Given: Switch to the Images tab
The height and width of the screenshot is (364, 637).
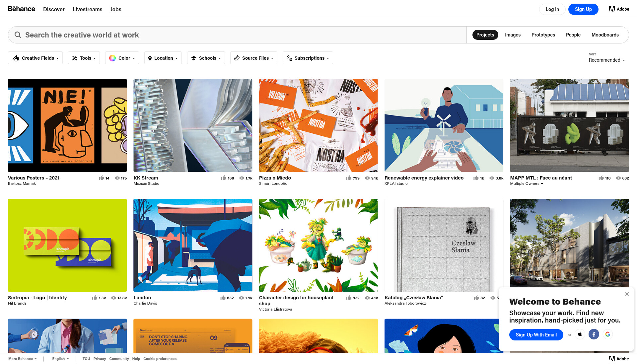Looking at the screenshot, I should tap(513, 35).
